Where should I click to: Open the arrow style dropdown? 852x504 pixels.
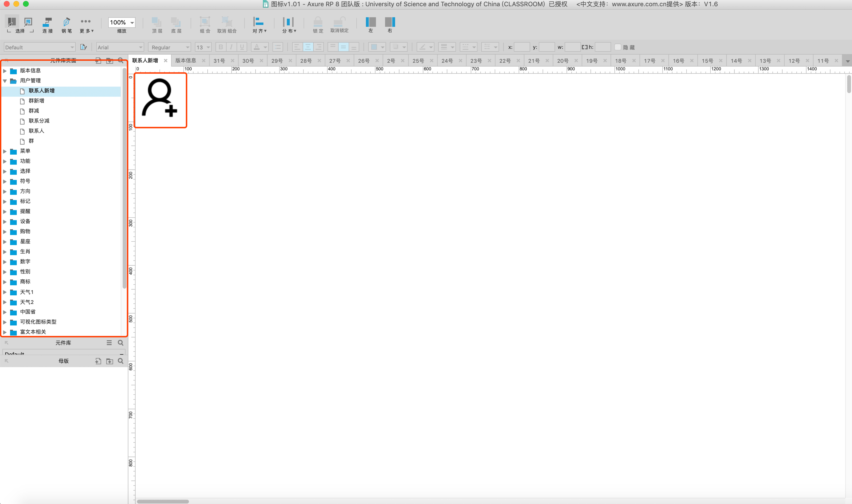490,47
